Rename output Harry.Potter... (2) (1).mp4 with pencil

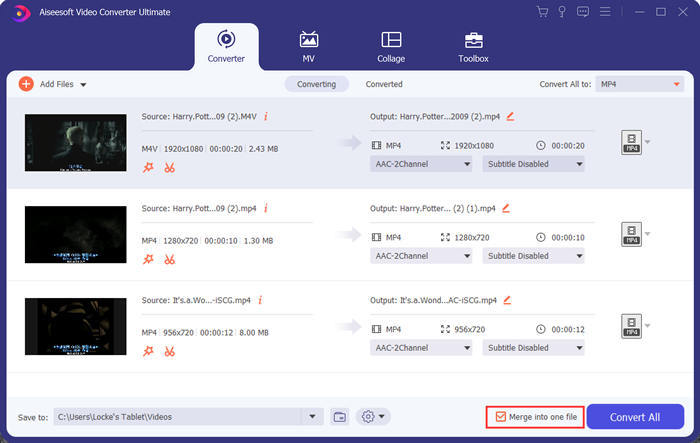[506, 208]
